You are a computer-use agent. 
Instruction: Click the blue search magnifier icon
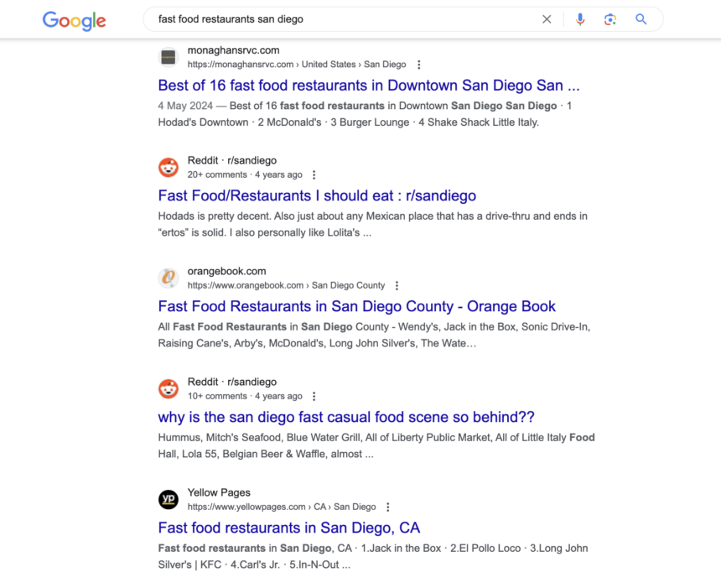tap(641, 18)
